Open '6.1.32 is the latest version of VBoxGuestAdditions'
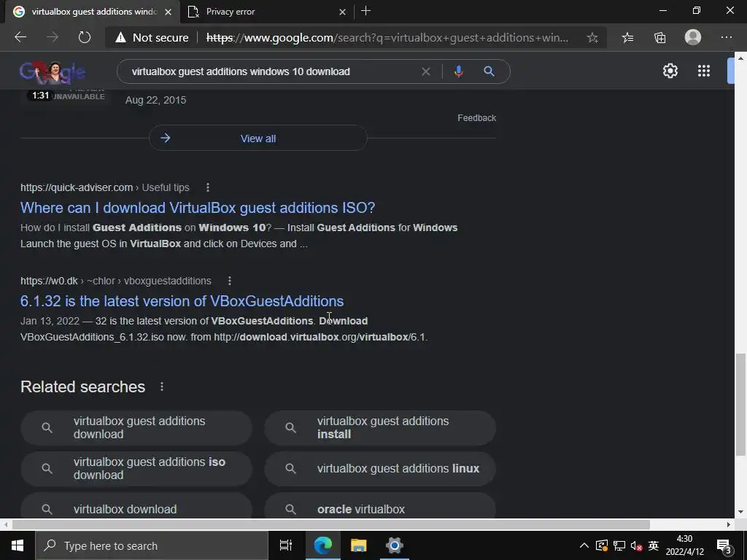This screenshot has width=747, height=560. click(182, 301)
